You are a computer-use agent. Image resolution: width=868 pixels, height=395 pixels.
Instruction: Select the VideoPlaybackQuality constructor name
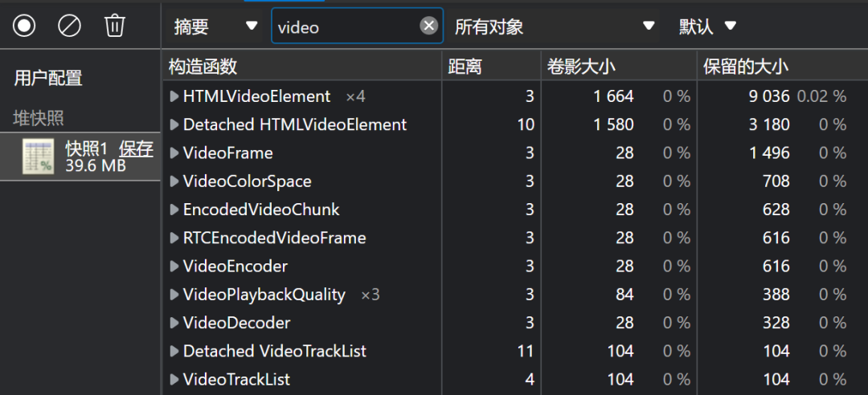point(264,295)
